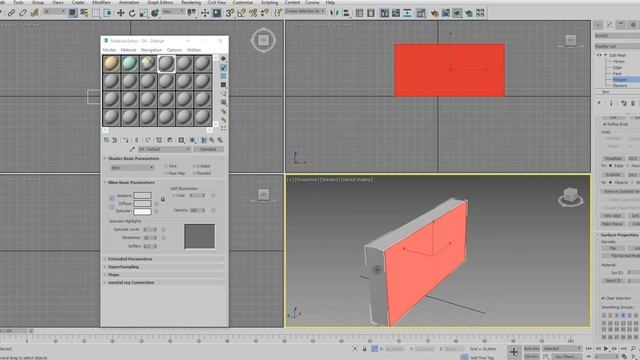This screenshot has height=360, width=640.
Task: Collapse the Shader Basic Parameters rollout
Action: point(133,158)
